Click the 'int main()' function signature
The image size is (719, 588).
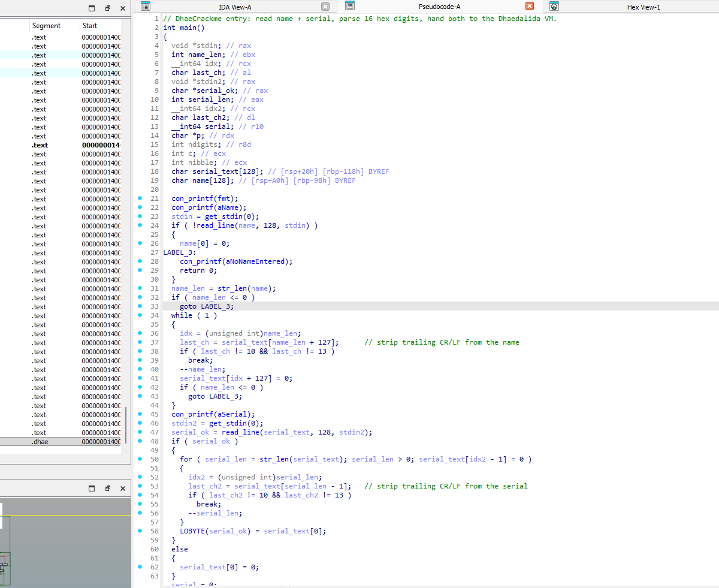(184, 28)
